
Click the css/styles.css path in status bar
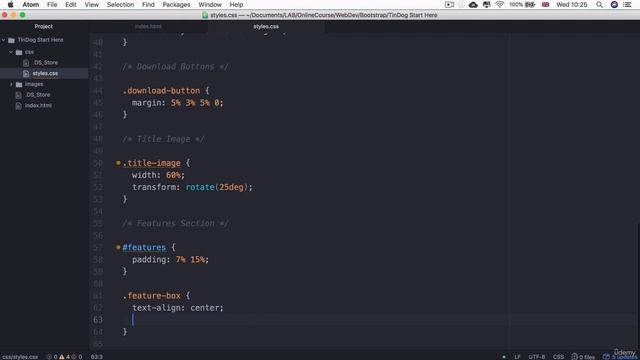[20, 357]
